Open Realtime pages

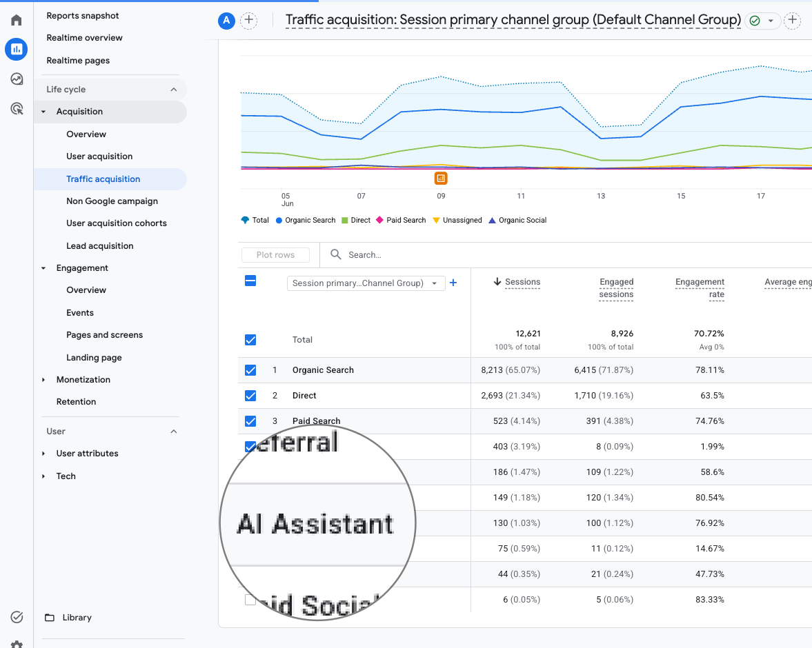78,61
